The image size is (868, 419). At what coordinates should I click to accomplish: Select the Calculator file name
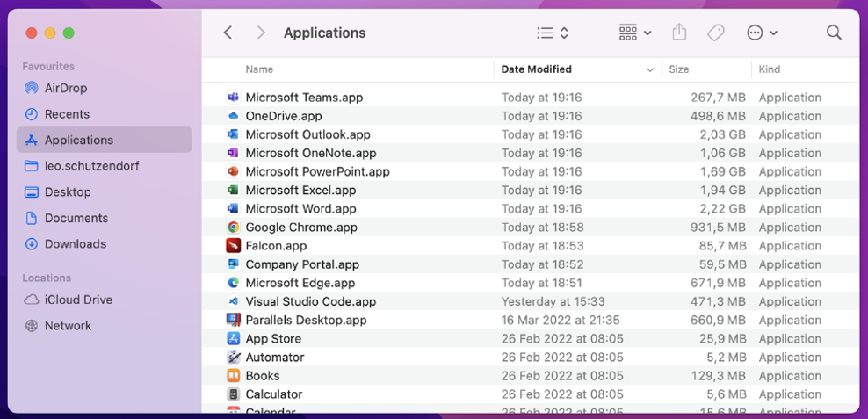[273, 394]
